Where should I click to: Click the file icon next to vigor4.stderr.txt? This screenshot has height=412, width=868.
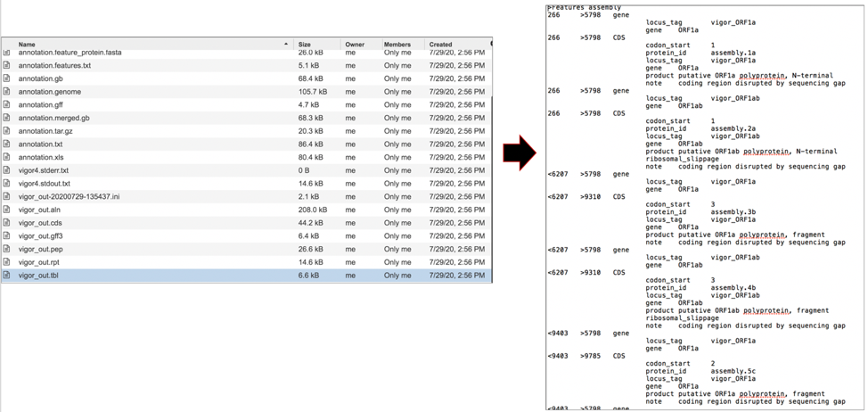(7, 170)
